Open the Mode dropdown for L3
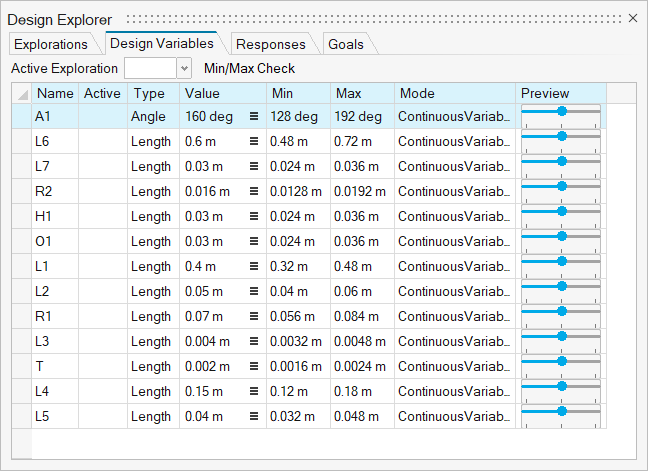The width and height of the screenshot is (648, 471). [455, 342]
